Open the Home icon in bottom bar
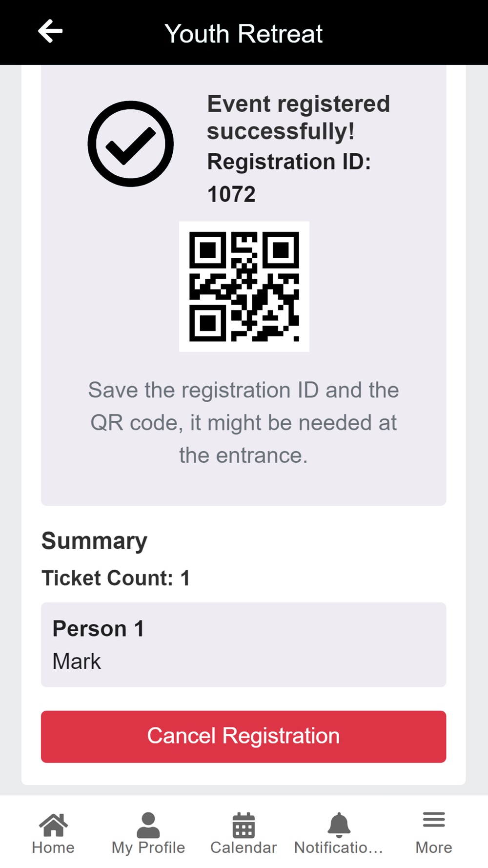This screenshot has width=488, height=868. (x=53, y=825)
